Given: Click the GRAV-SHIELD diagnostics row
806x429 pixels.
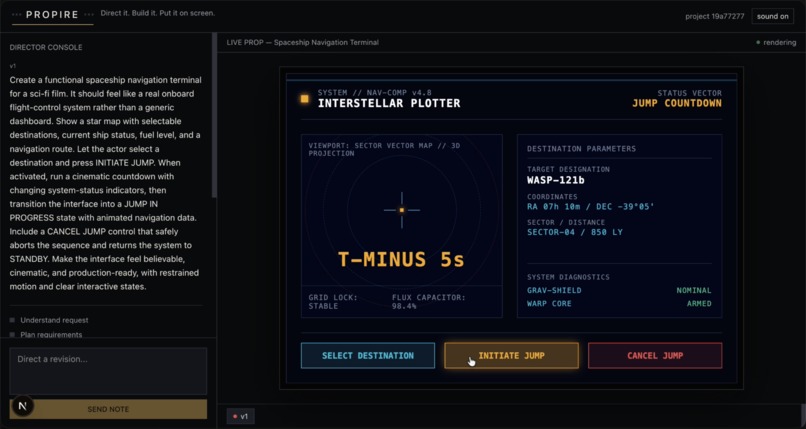Looking at the screenshot, I should tap(619, 290).
